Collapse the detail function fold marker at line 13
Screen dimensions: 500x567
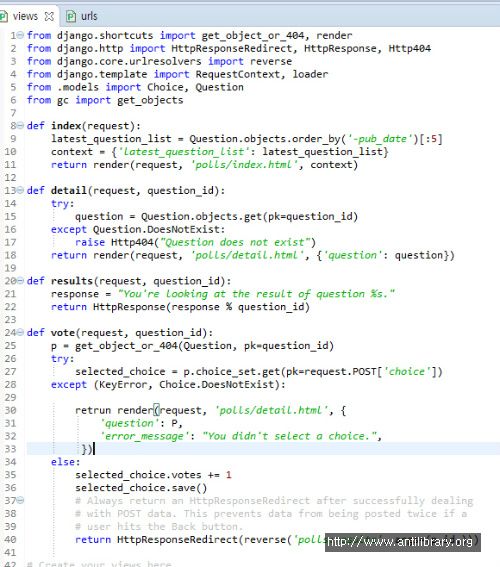tap(21, 190)
